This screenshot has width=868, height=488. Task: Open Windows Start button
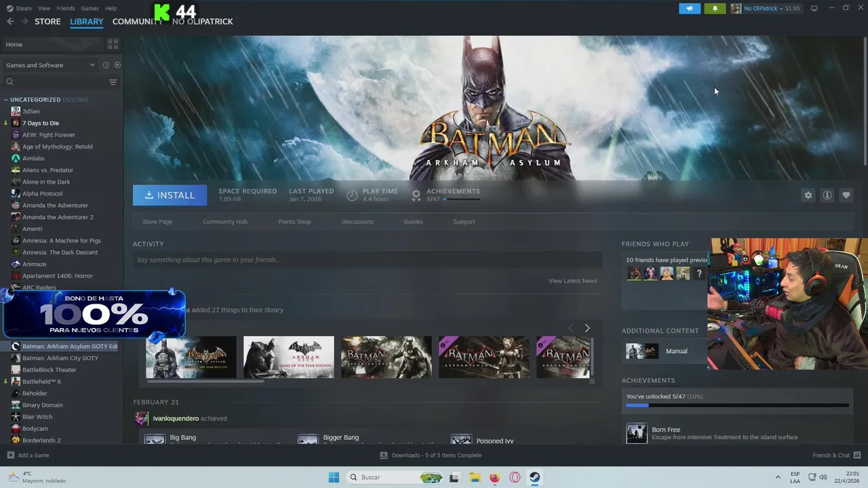click(x=334, y=477)
